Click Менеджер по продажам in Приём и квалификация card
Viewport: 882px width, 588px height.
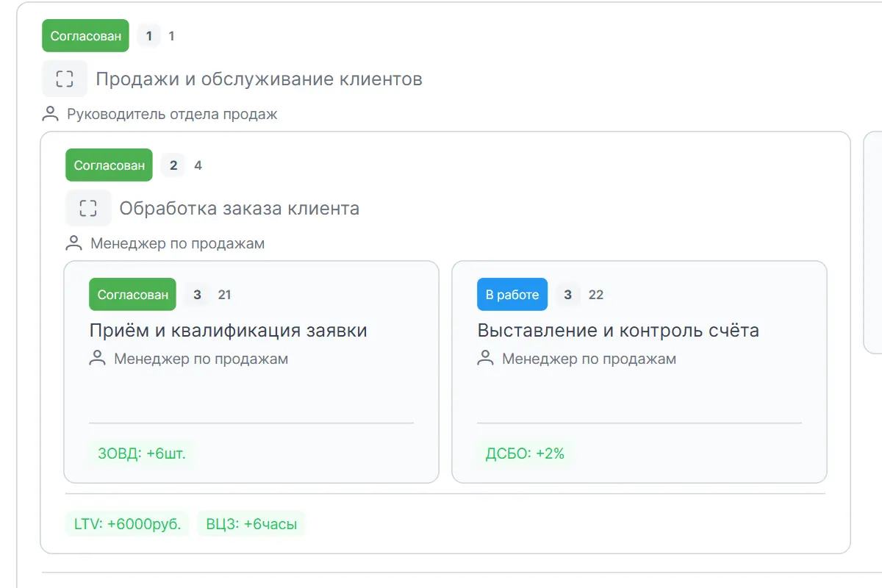(x=201, y=359)
